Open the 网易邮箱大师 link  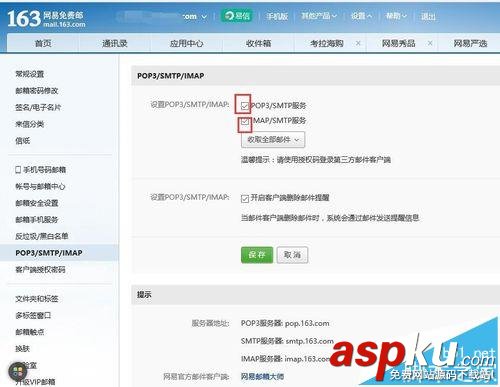(x=262, y=377)
